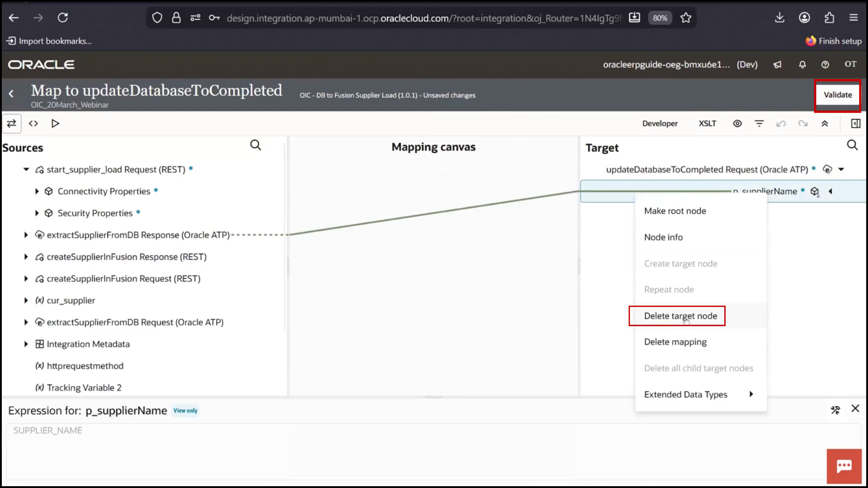Image resolution: width=868 pixels, height=488 pixels.
Task: Expand createSupplierInFusion Request (REST)
Action: (26, 278)
